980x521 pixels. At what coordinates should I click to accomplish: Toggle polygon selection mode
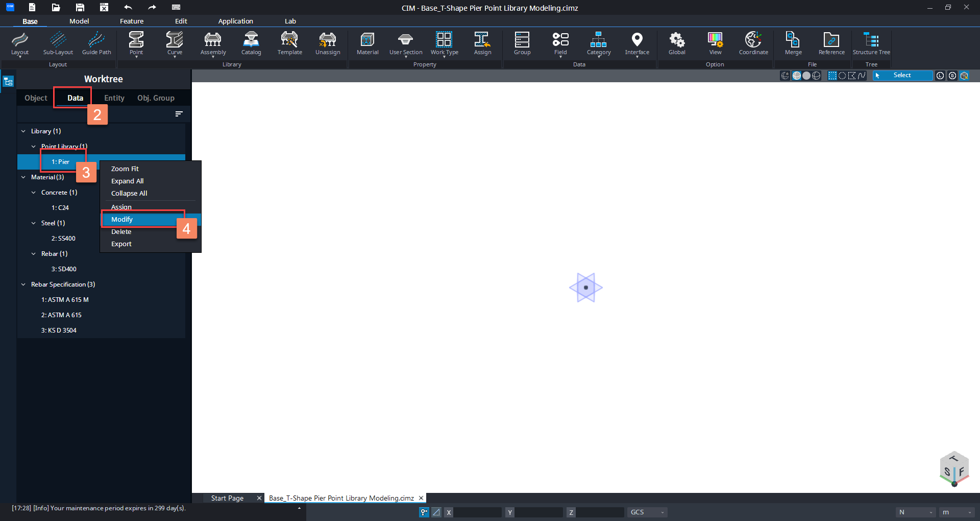pos(852,76)
